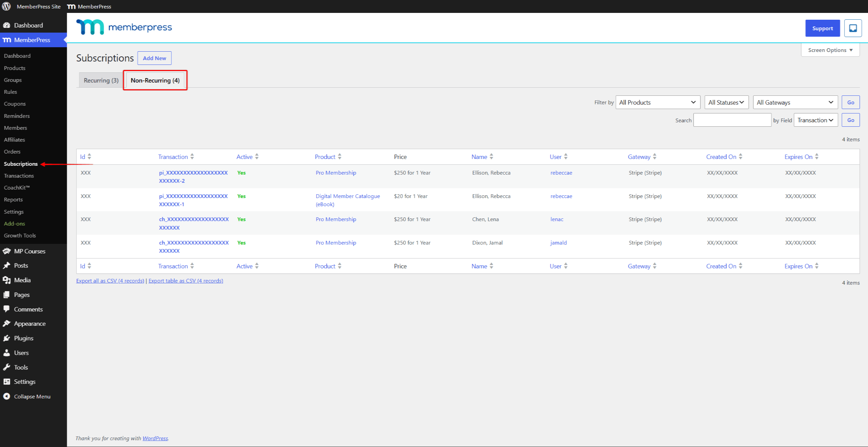Open the All Statuses filter dropdown
The image size is (868, 447).
point(726,102)
